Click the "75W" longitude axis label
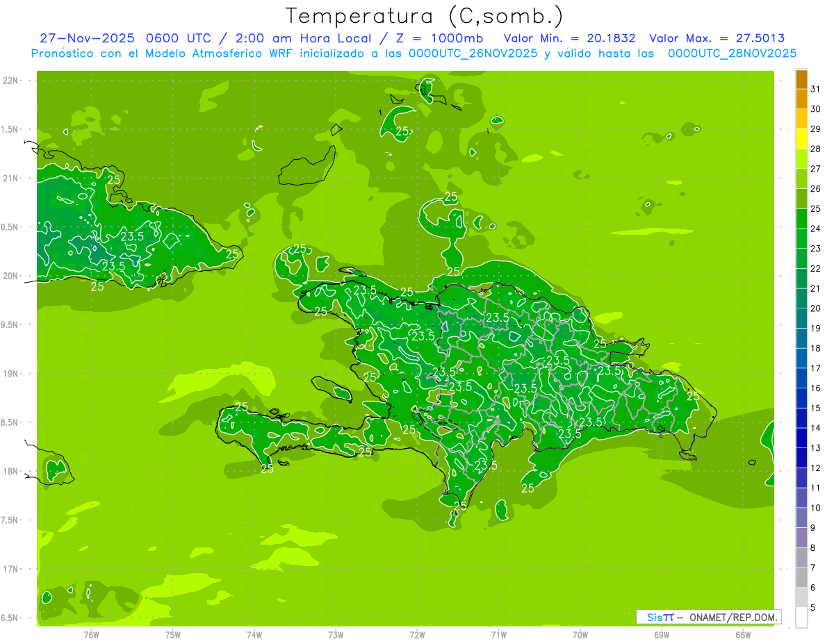The width and height of the screenshot is (834, 644). [173, 635]
